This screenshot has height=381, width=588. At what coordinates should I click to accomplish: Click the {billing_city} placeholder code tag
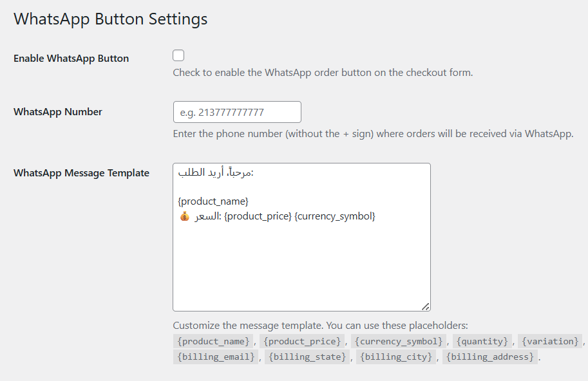point(396,357)
